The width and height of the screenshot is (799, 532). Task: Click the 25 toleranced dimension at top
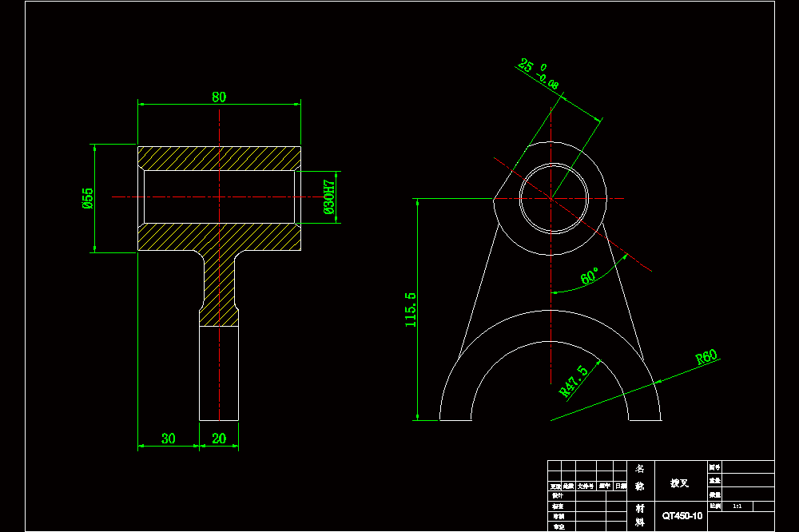[526, 65]
